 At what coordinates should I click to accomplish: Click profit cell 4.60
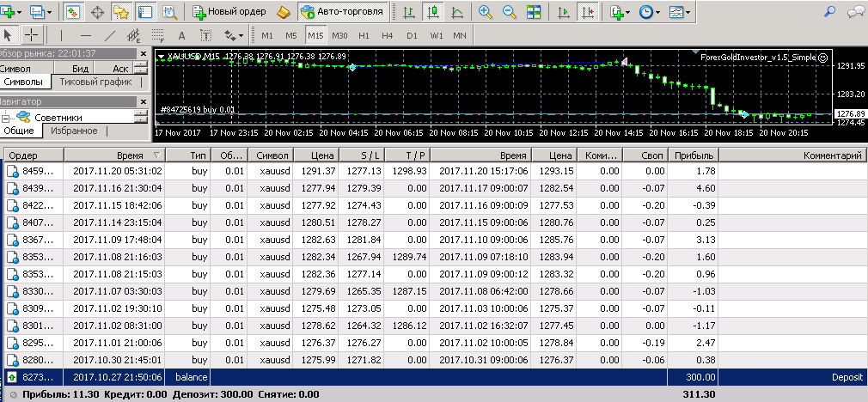(694, 189)
